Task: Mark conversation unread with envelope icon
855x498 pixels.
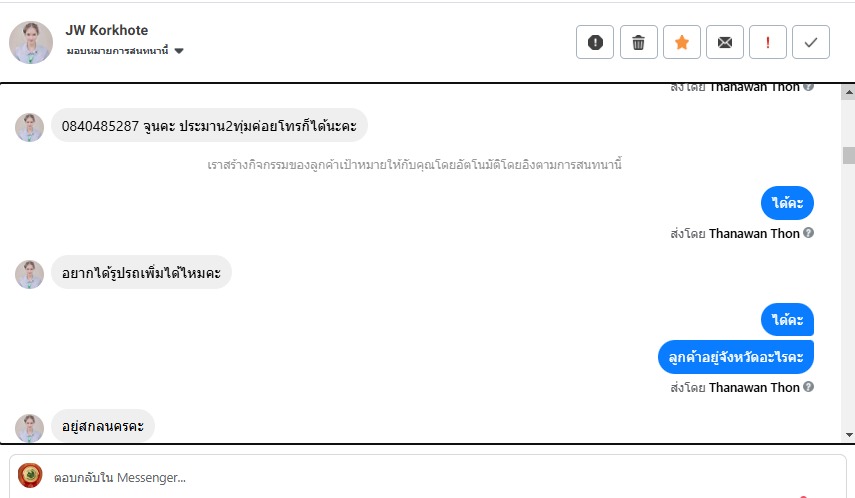Action: [x=725, y=42]
